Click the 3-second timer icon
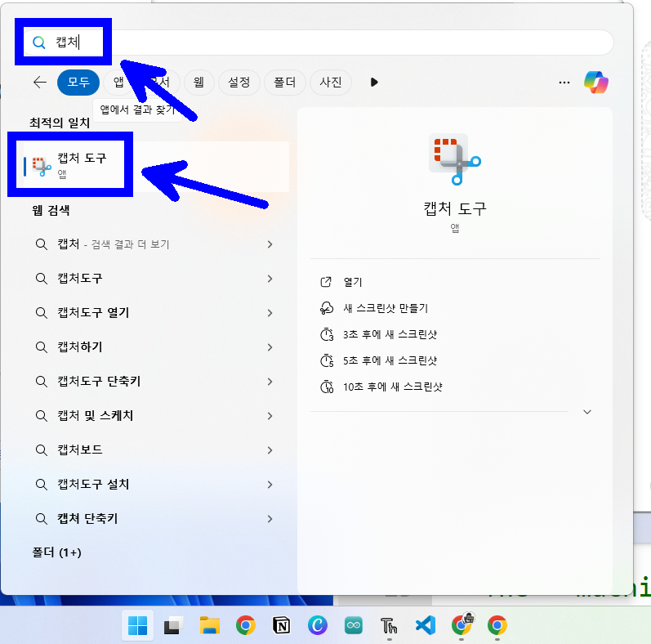This screenshot has height=644, width=651. coord(327,334)
